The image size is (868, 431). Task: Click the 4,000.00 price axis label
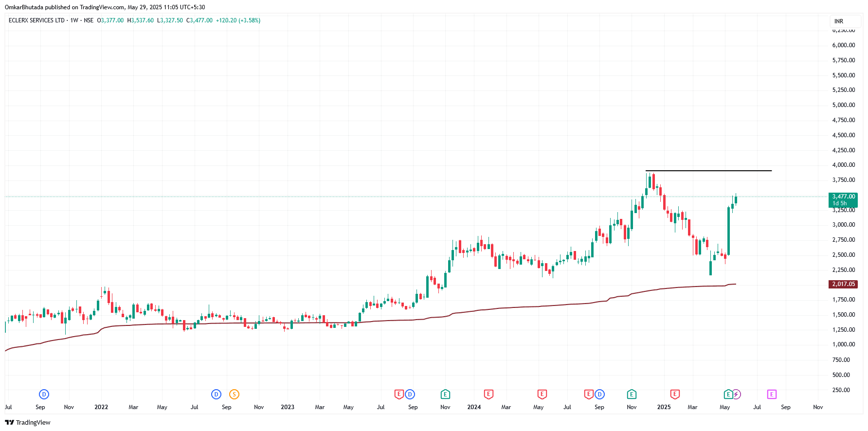pyautogui.click(x=844, y=165)
